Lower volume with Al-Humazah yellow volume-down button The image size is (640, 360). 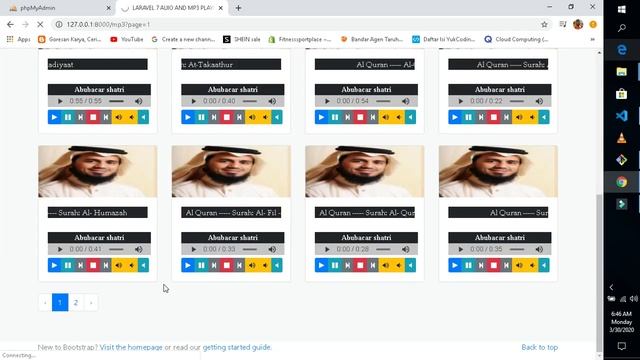click(131, 265)
